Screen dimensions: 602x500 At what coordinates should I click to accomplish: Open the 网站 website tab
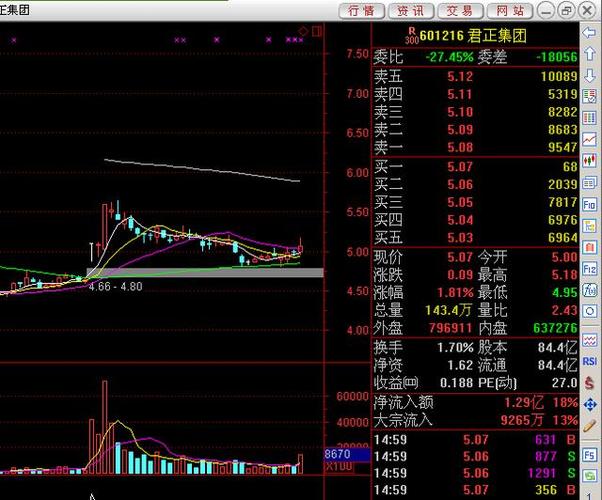(x=509, y=11)
